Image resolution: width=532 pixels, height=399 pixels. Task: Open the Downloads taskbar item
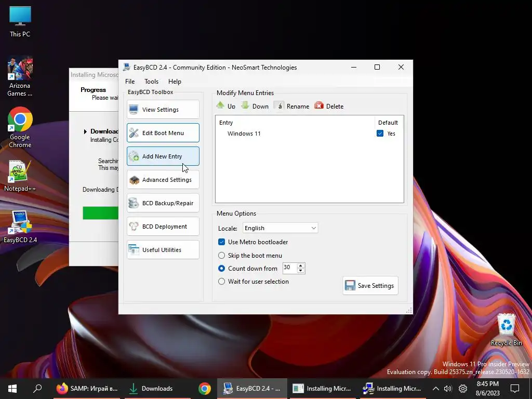point(157,389)
